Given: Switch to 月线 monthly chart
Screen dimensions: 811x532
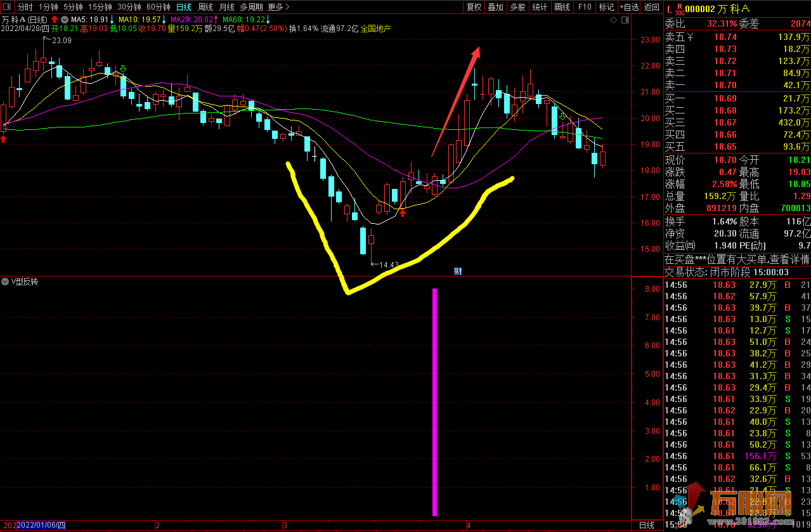Looking at the screenshot, I should (x=226, y=7).
